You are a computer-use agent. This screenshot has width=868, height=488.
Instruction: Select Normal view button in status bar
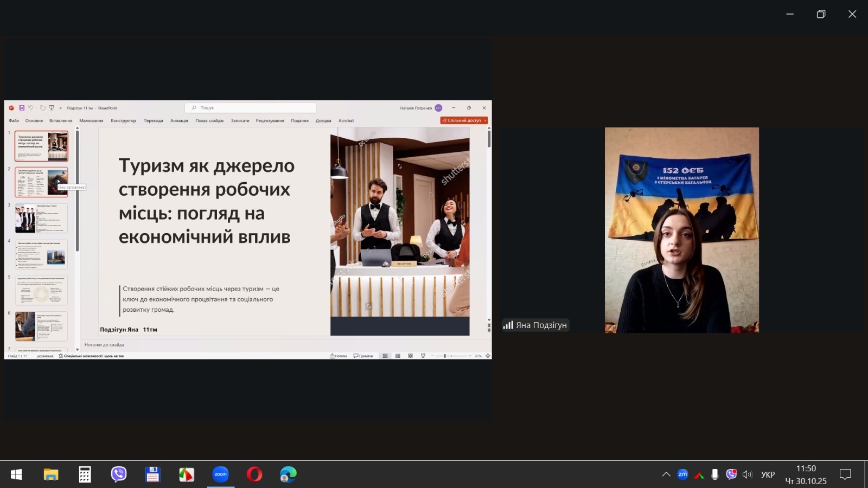[x=385, y=356]
